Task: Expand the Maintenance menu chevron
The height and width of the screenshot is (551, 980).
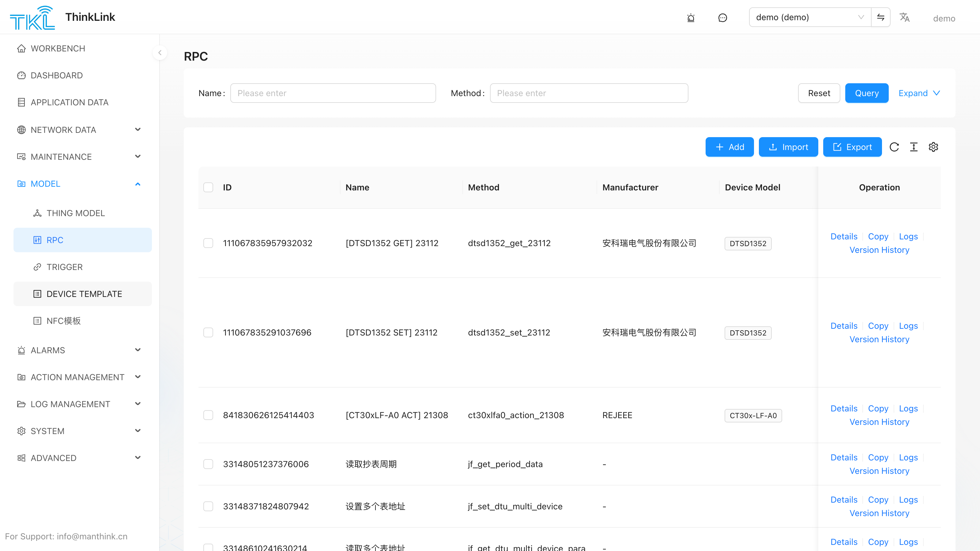Action: [138, 157]
